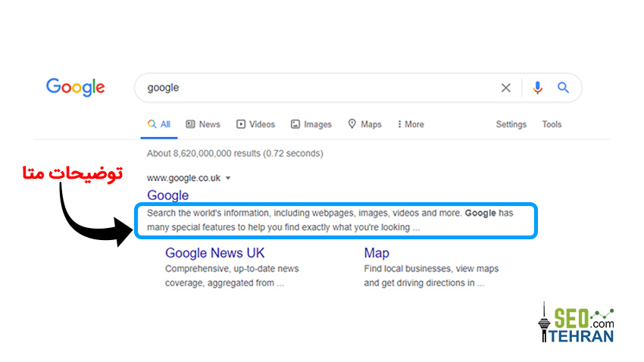
Task: Open the Google News UK sitelink
Action: (215, 253)
